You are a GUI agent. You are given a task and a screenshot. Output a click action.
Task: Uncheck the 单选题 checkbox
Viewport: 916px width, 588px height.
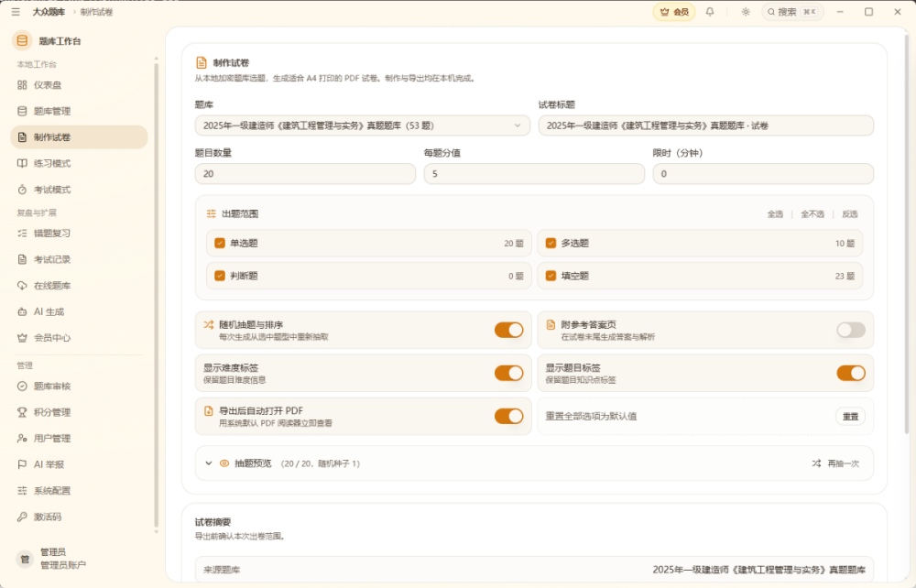point(220,243)
